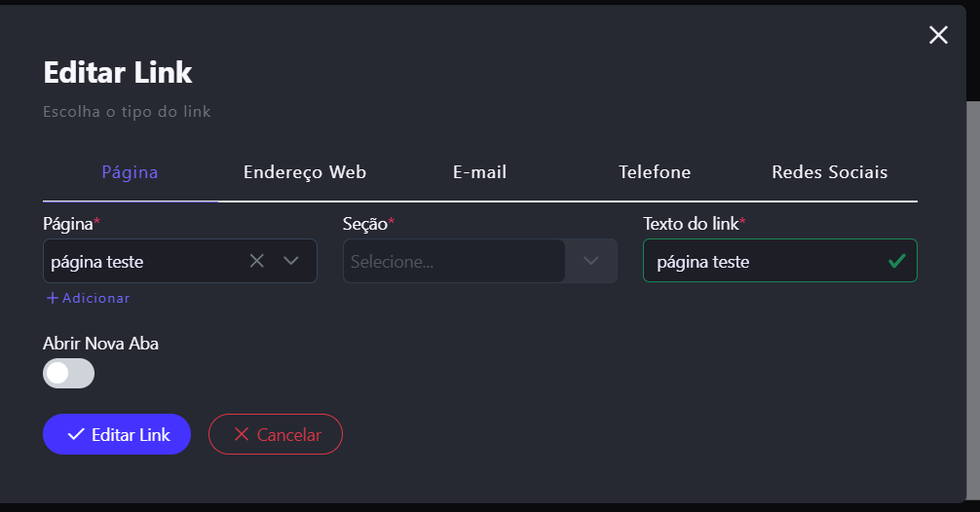Screen dimensions: 980x512
Task: Click the green validation checkmark in Texto do link
Action: click(x=897, y=261)
